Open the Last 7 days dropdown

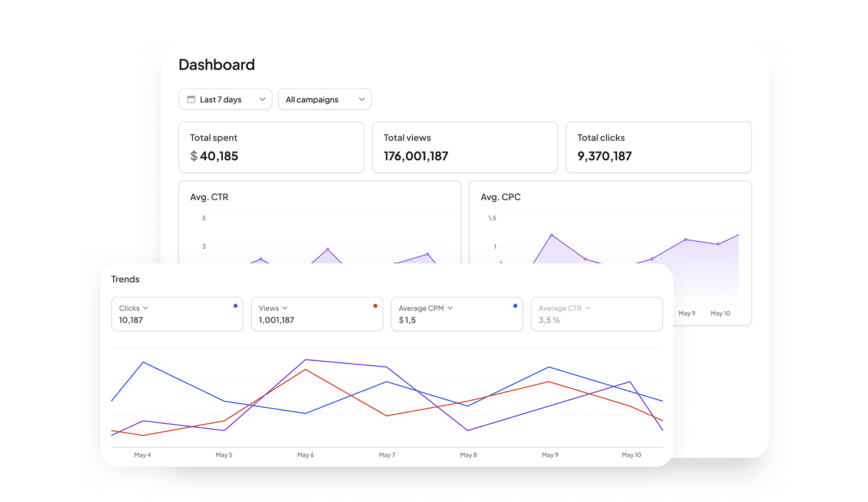225,100
